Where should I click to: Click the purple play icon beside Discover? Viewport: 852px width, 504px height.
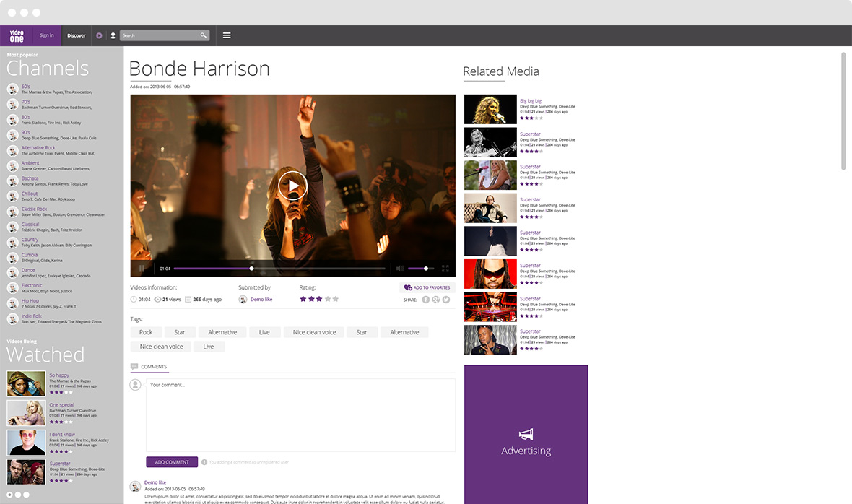(x=99, y=35)
